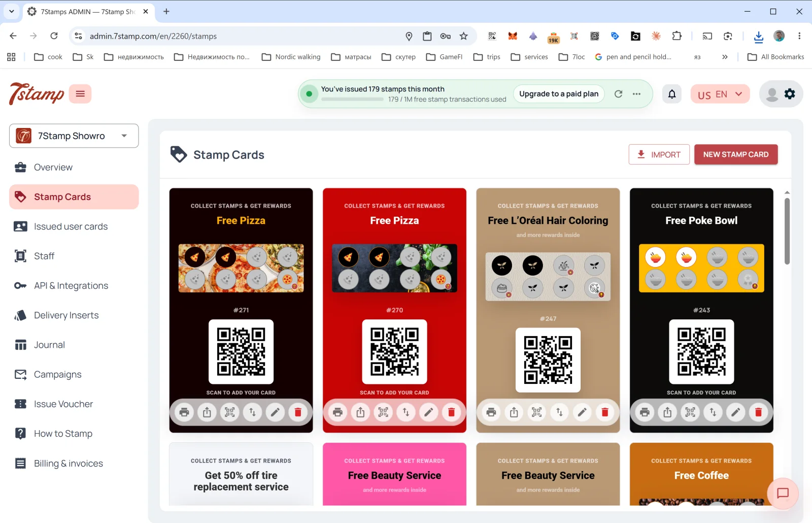Open QR scan for card #271
Image resolution: width=812 pixels, height=523 pixels.
pos(230,412)
